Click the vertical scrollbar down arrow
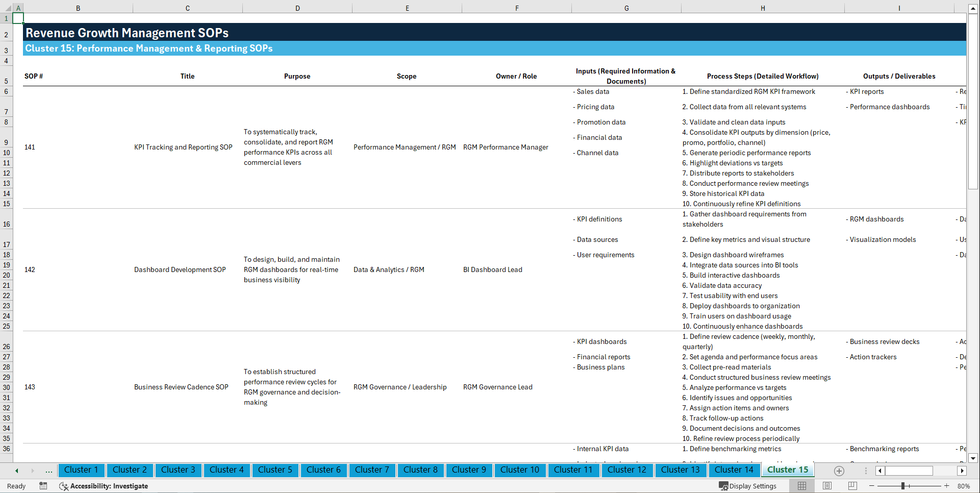The width and height of the screenshot is (980, 493). [973, 458]
